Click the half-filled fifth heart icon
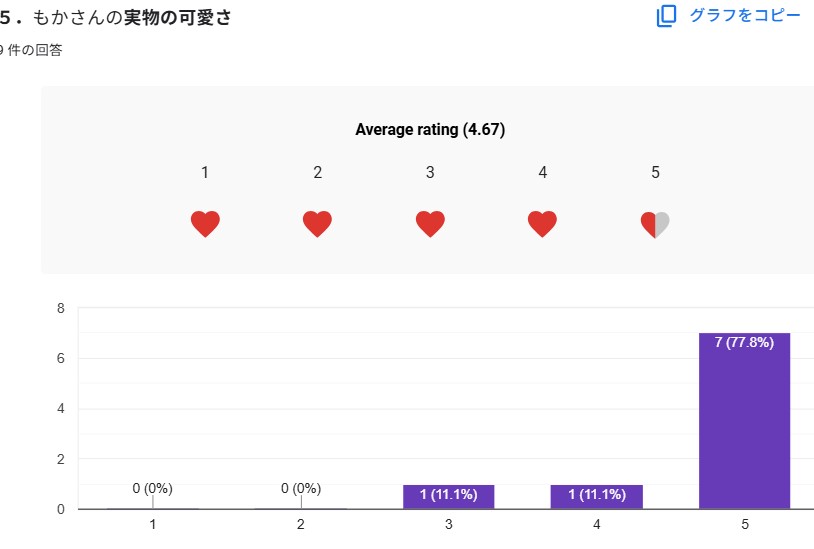The height and width of the screenshot is (549, 814). pos(655,224)
